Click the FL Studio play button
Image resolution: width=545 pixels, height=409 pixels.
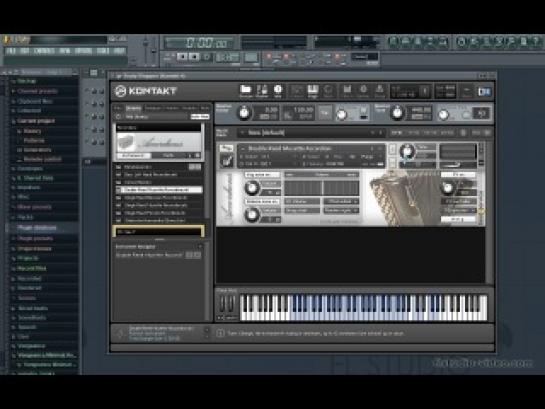[x=182, y=57]
